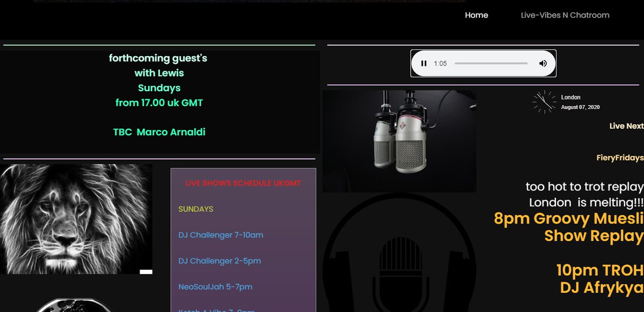Click the white marker on lion image
The width and height of the screenshot is (644, 312).
tap(146, 272)
